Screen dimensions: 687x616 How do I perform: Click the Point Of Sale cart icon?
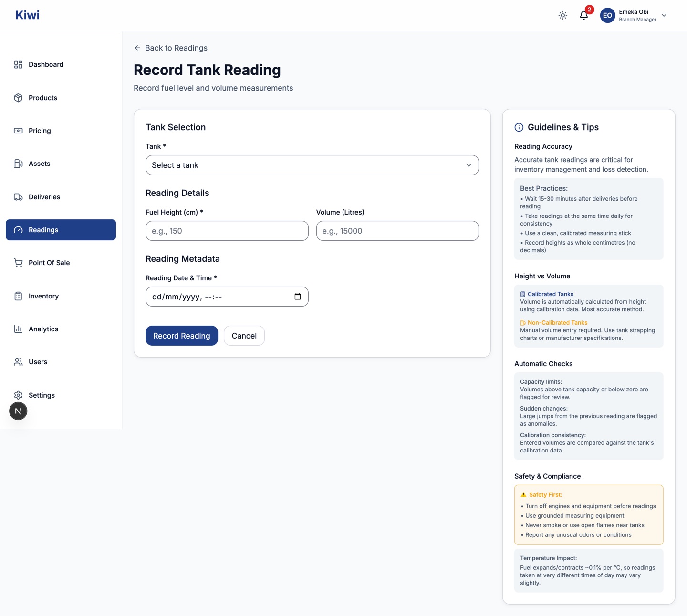tap(18, 263)
